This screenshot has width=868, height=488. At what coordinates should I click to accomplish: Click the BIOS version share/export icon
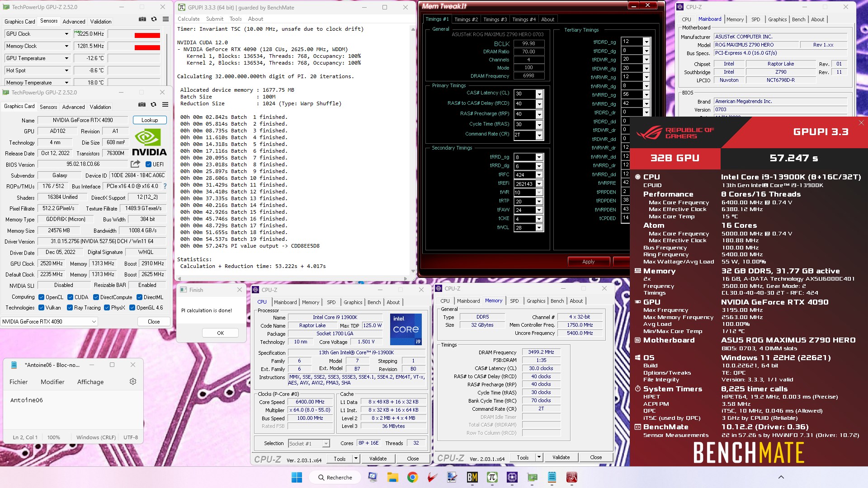click(x=135, y=164)
